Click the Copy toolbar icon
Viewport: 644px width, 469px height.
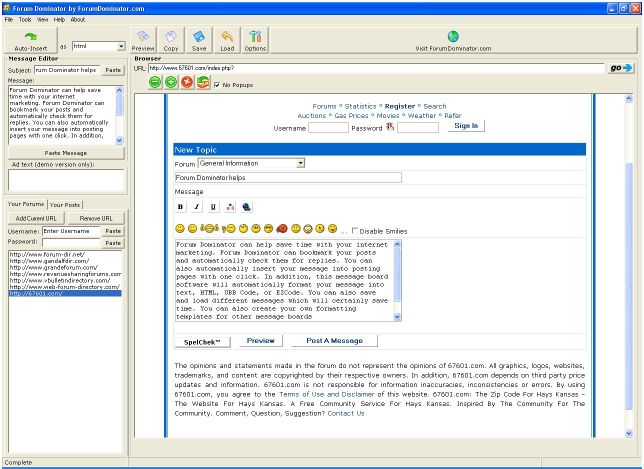pyautogui.click(x=171, y=40)
